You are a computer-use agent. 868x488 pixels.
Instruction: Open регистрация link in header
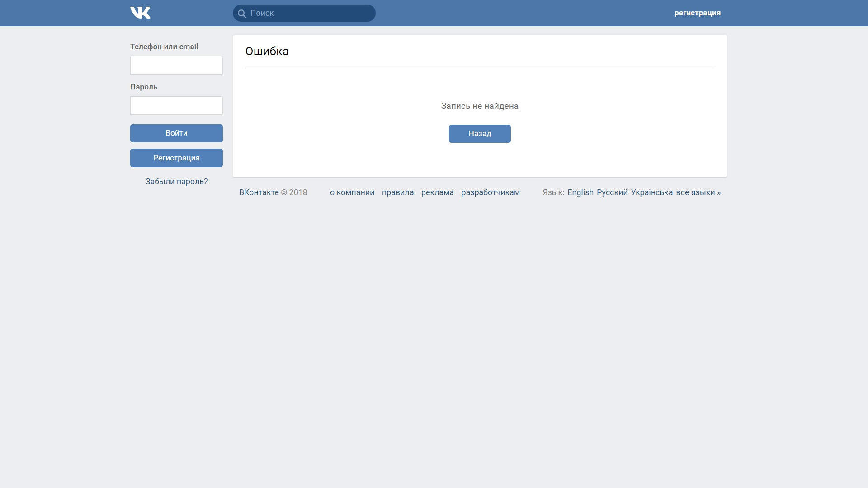pos(697,13)
